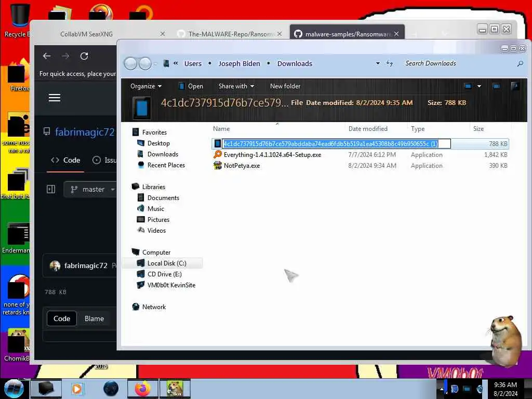Select Downloads in the address breadcrumb

coord(295,63)
